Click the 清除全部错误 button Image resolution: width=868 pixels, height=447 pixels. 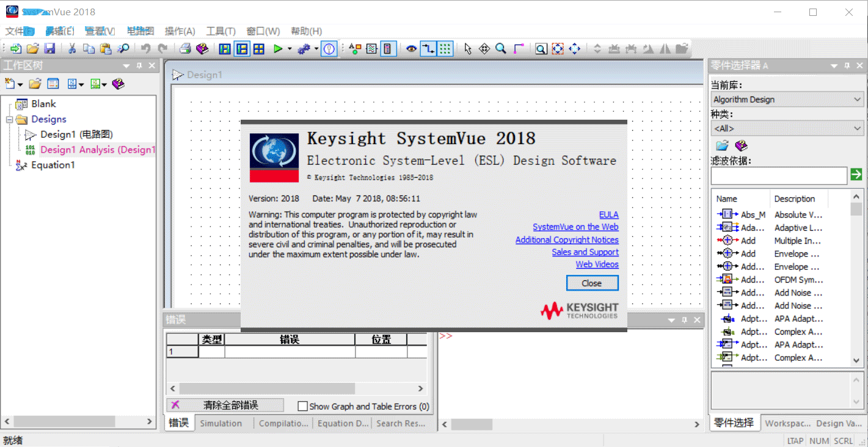[x=225, y=405]
